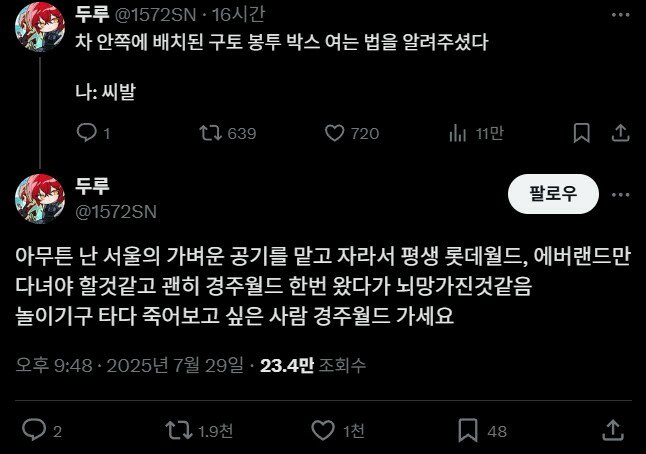Share the first tweet

[620, 133]
